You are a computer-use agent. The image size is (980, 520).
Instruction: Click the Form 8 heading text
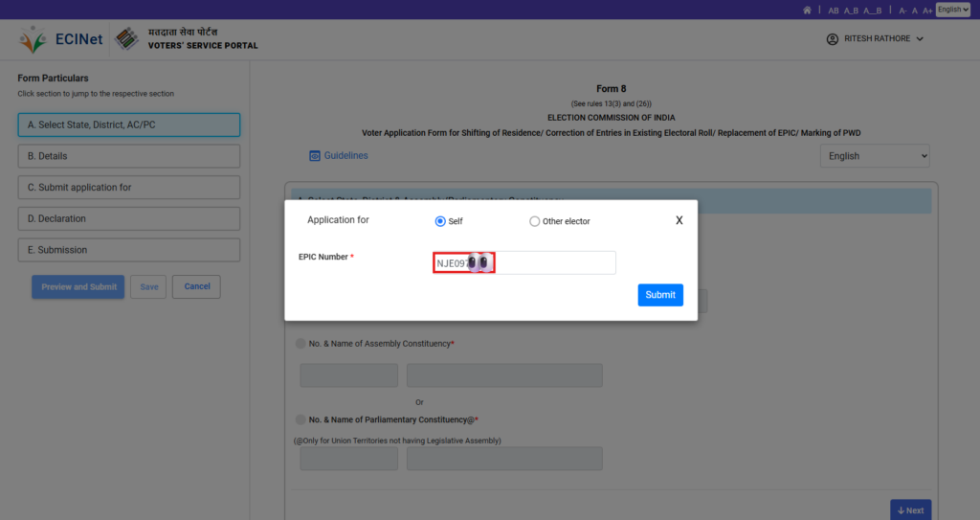point(612,89)
